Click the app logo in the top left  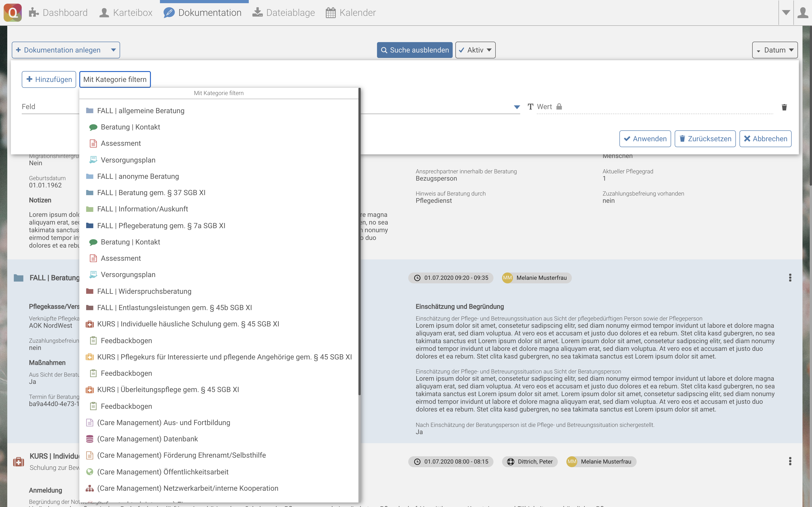[x=13, y=13]
